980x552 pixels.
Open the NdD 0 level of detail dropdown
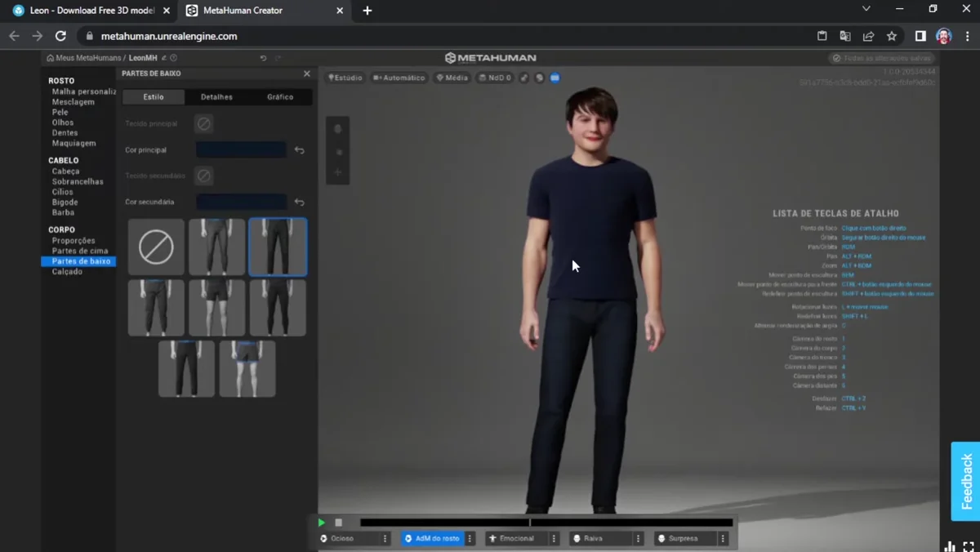(495, 78)
